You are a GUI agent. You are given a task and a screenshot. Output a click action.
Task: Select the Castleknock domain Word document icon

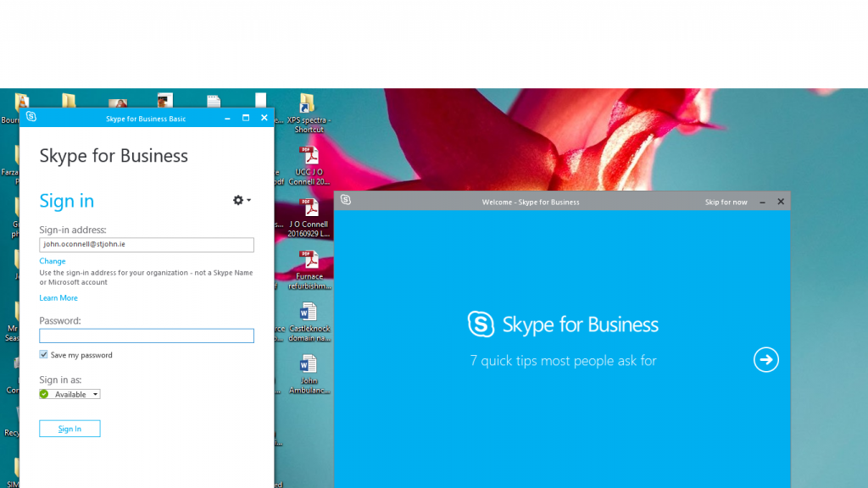[x=309, y=322]
